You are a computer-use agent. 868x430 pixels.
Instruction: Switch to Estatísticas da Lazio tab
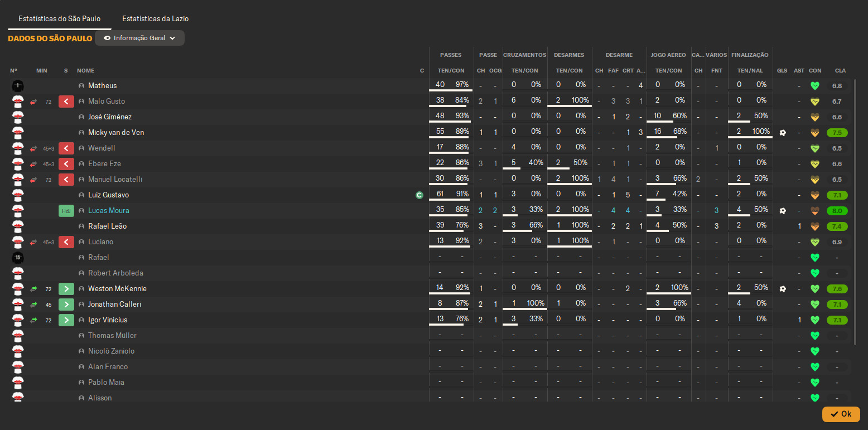pos(155,18)
